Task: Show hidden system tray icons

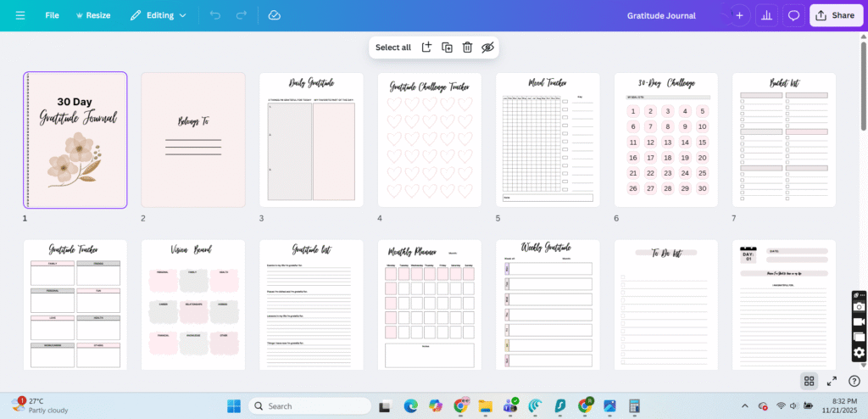Action: 745,406
